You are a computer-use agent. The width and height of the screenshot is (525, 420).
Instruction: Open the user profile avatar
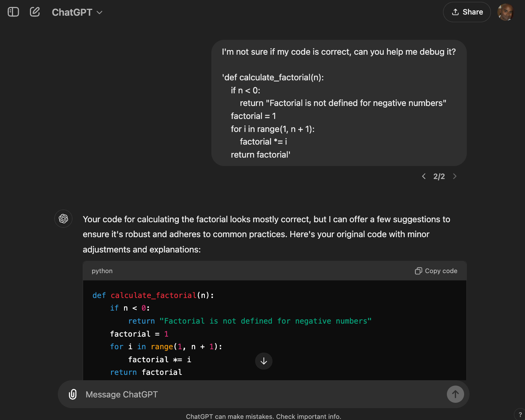(505, 12)
